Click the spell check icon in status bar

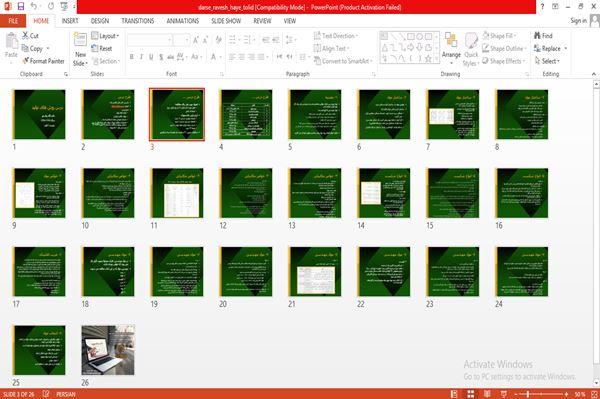point(46,394)
